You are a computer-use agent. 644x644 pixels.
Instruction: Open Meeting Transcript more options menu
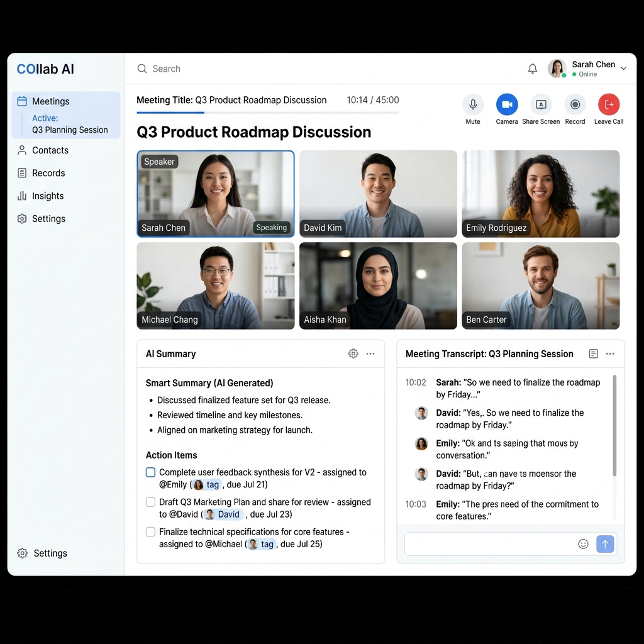[x=610, y=353]
